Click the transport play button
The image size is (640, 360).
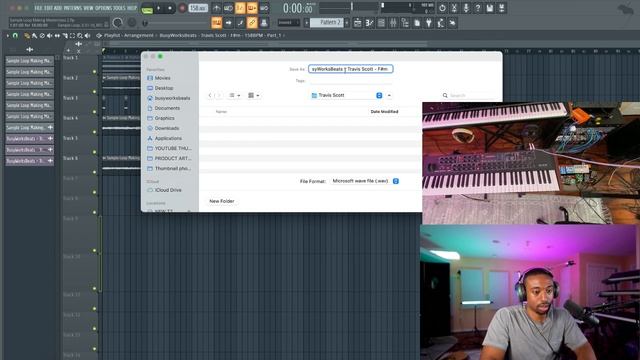(159, 8)
